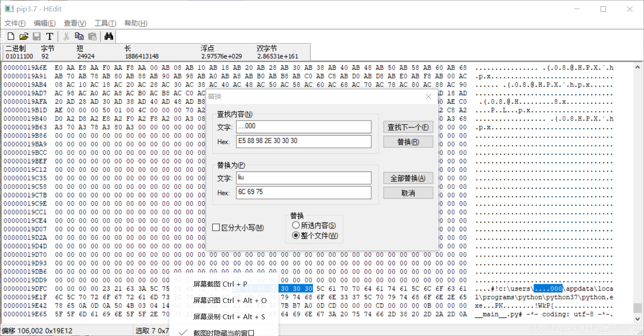644x336 pixels.
Task: Maximize the HEdit window
Action: (603, 9)
